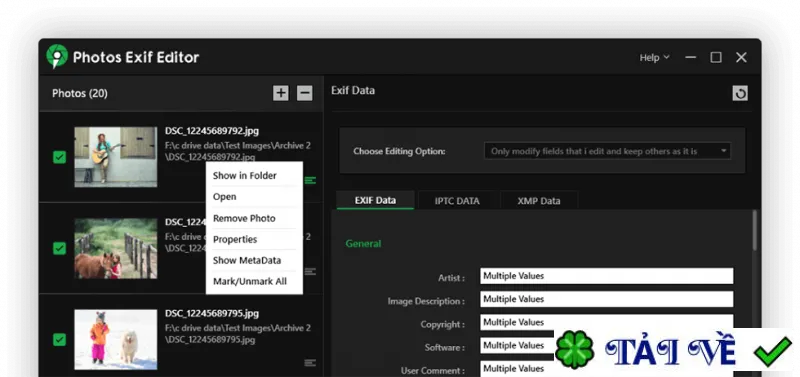Choose Show in Folder from context menu
This screenshot has height=377, width=800.
pyautogui.click(x=254, y=175)
